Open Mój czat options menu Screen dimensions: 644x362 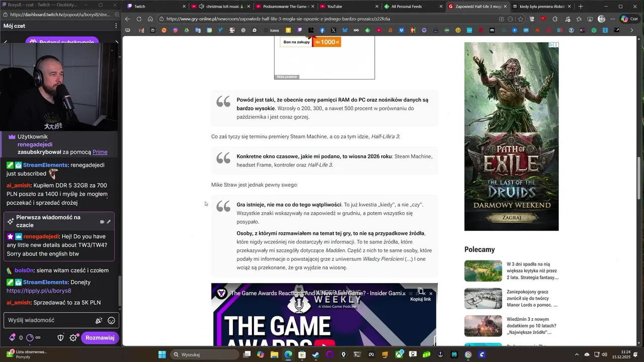pyautogui.click(x=116, y=26)
